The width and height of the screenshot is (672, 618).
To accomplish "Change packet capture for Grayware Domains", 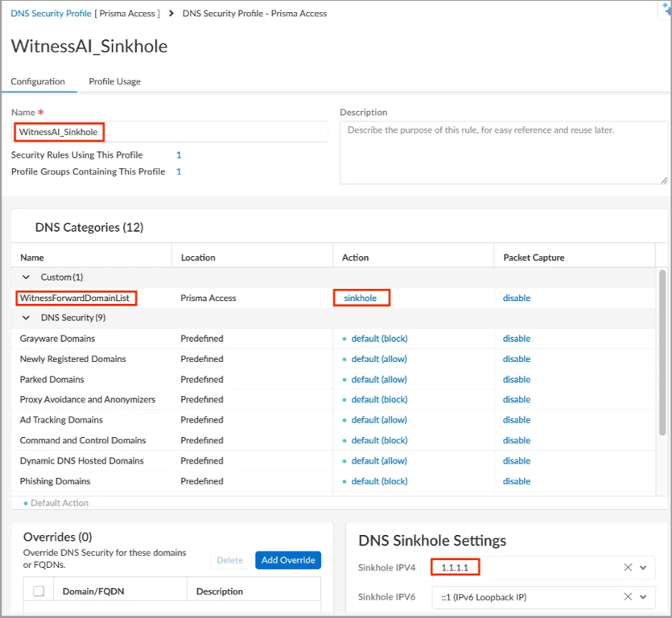I will [x=517, y=339].
